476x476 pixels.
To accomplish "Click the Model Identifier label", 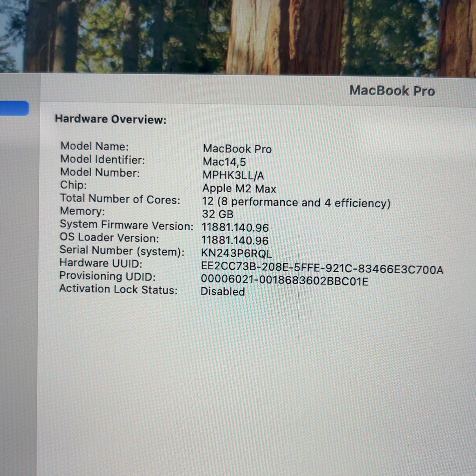I will (x=102, y=159).
